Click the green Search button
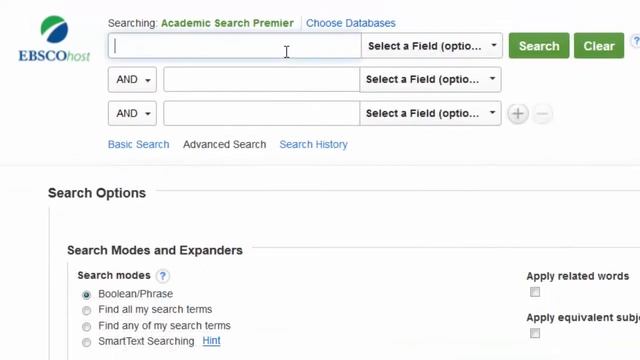Screen dimensions: 640x360 [539, 46]
